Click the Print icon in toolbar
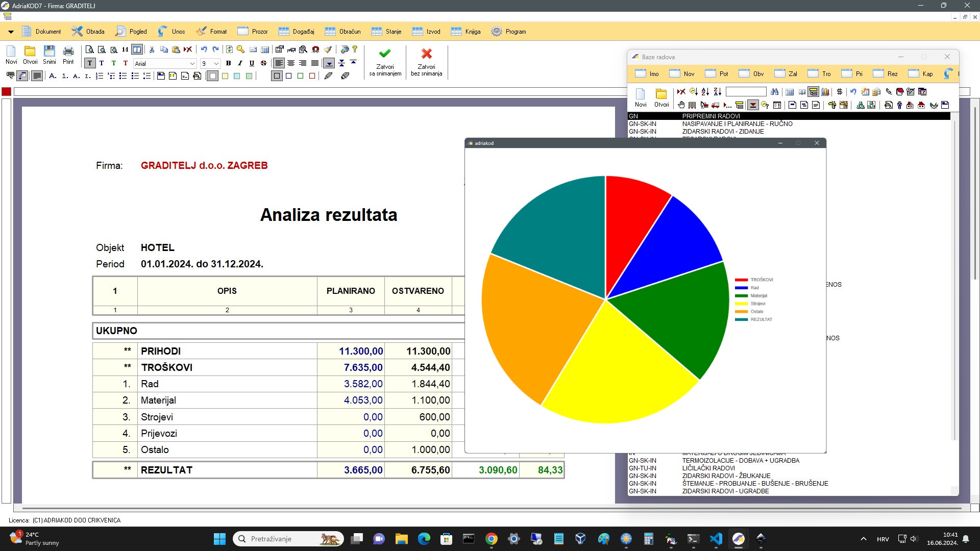This screenshot has width=980, height=551. [x=68, y=53]
